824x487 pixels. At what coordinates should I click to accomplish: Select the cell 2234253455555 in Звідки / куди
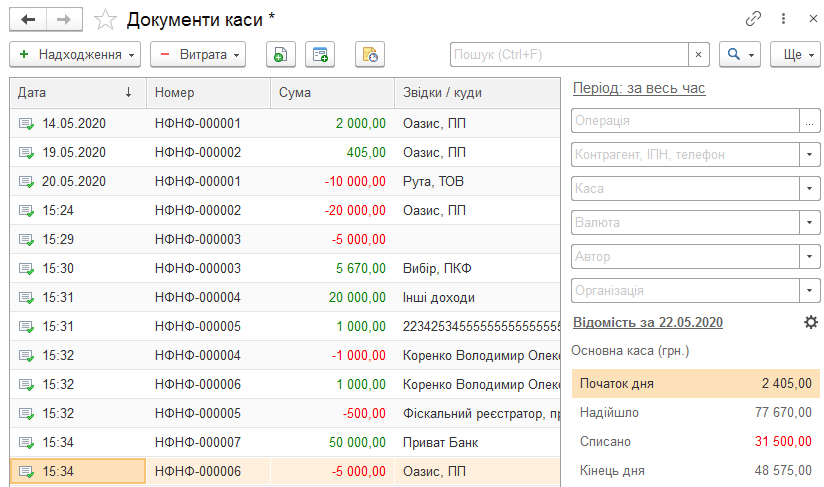(477, 326)
